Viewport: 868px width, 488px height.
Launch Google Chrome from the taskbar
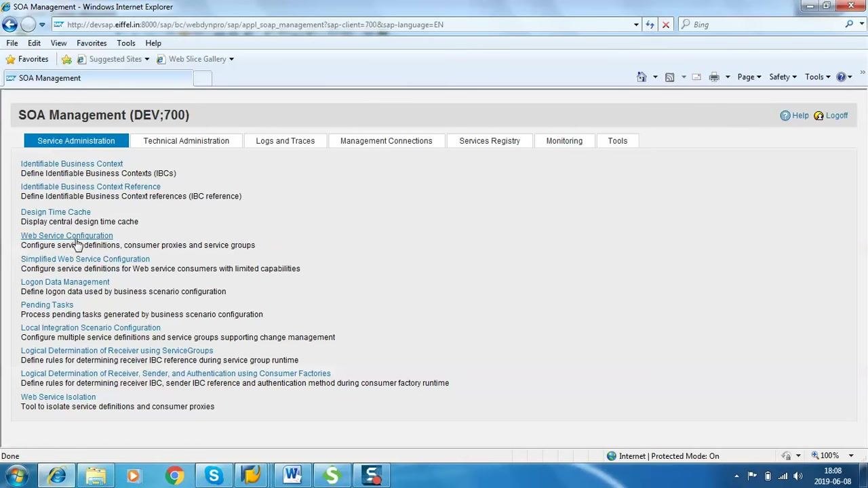point(174,476)
